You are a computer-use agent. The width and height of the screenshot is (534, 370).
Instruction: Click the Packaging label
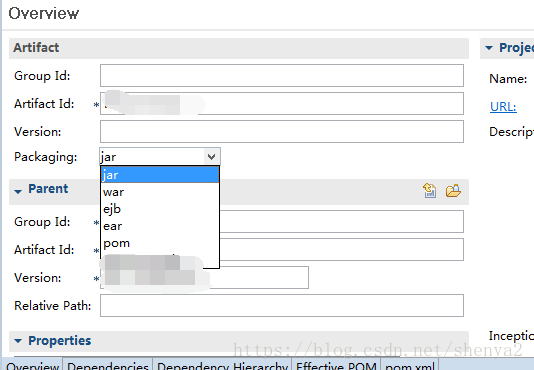click(x=46, y=157)
